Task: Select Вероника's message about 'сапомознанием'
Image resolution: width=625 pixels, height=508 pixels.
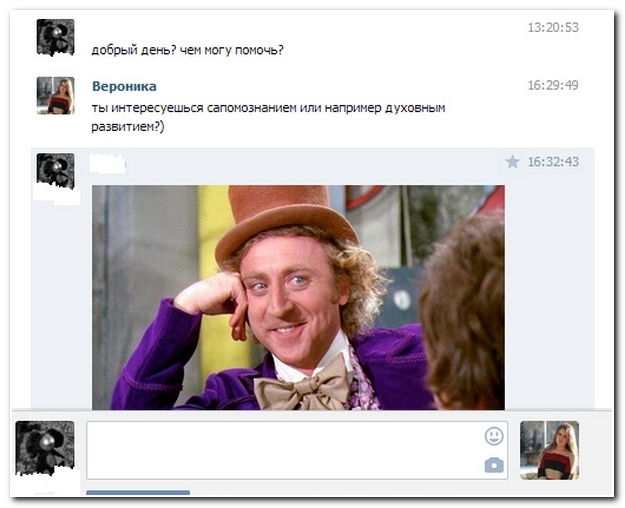Action: click(x=268, y=117)
